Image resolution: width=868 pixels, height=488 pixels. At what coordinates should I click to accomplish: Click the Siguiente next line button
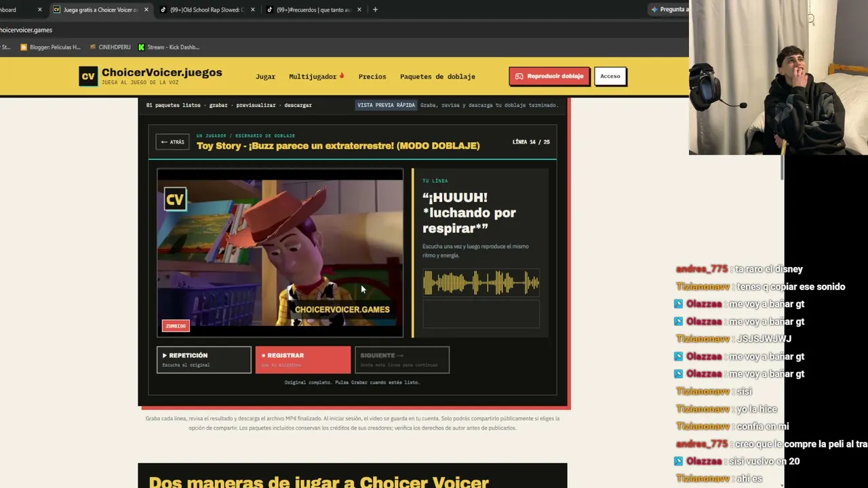401,359
